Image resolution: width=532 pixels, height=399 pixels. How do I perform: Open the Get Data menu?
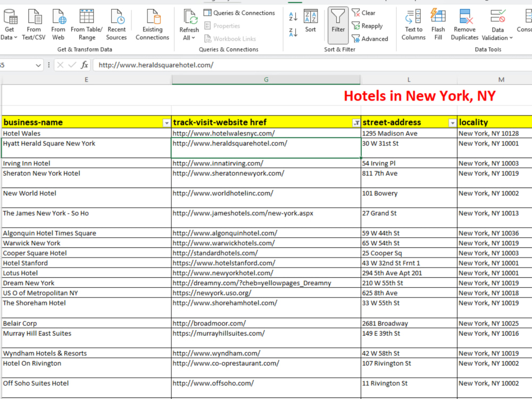[9, 25]
